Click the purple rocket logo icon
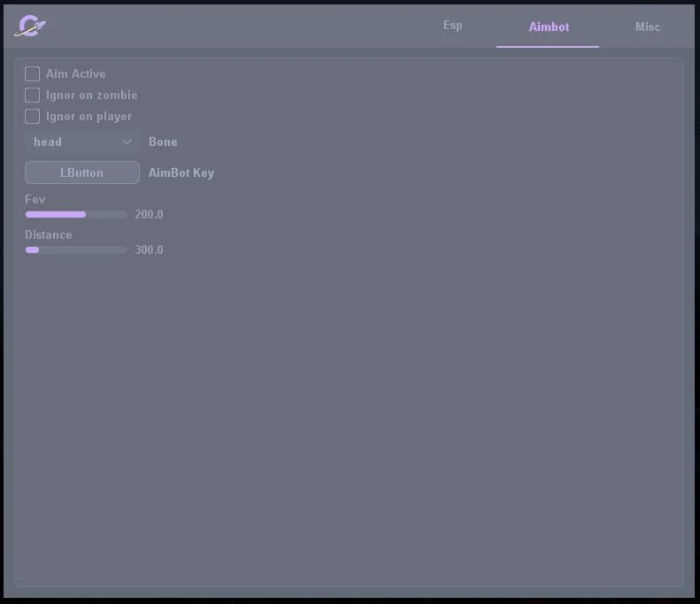The image size is (700, 604). click(x=30, y=26)
